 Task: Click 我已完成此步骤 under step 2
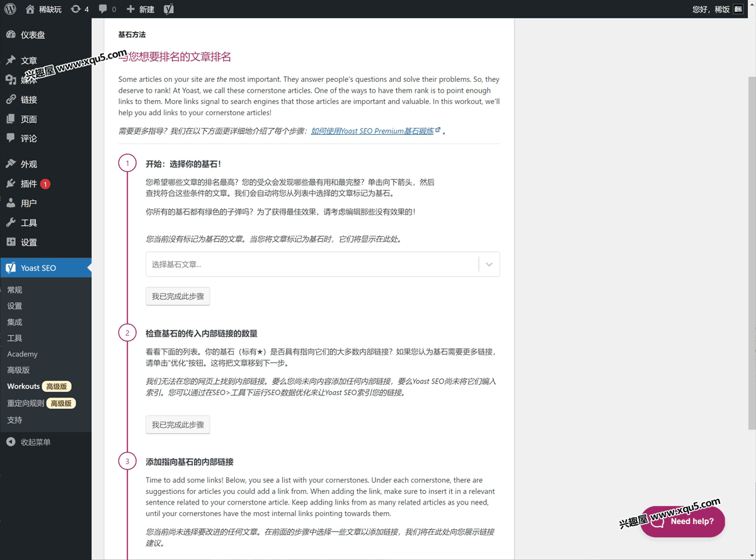pyautogui.click(x=178, y=425)
